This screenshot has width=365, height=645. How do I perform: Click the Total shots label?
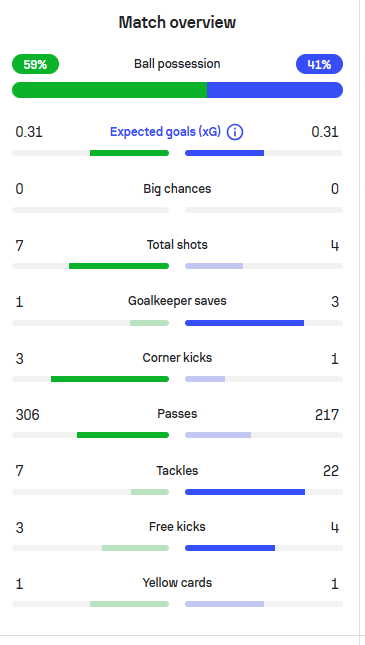pos(177,245)
